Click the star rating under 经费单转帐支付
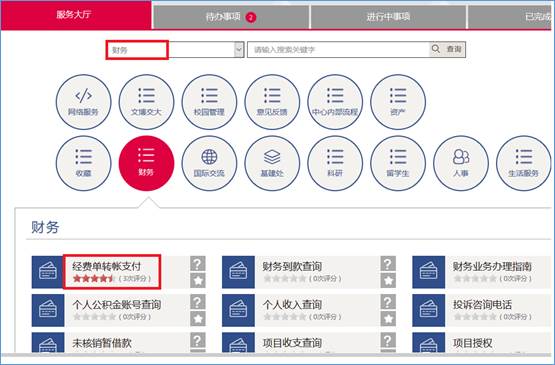This screenshot has width=555, height=365. pyautogui.click(x=93, y=279)
